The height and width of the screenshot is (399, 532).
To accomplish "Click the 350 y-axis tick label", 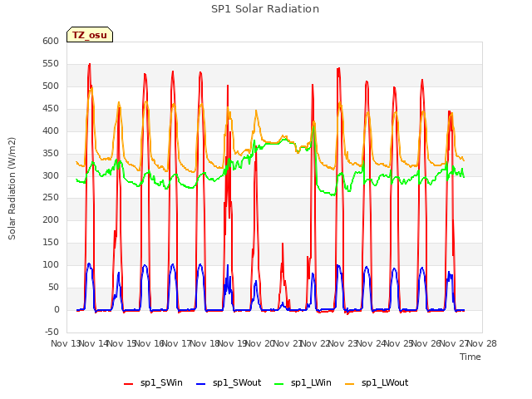I will point(51,153).
